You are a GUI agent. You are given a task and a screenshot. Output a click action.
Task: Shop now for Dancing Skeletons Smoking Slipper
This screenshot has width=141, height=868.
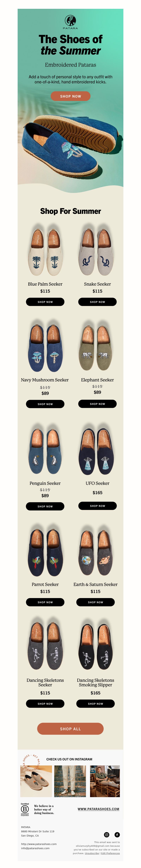(x=96, y=704)
